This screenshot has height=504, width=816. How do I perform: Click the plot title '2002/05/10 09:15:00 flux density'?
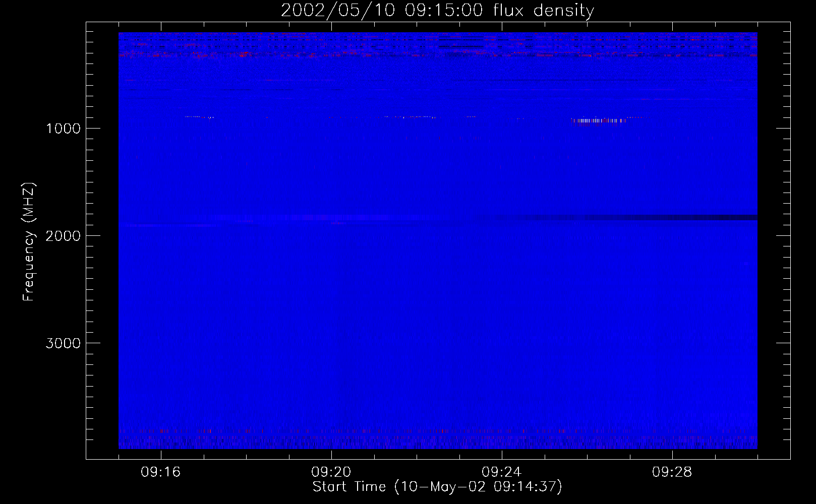pyautogui.click(x=437, y=11)
